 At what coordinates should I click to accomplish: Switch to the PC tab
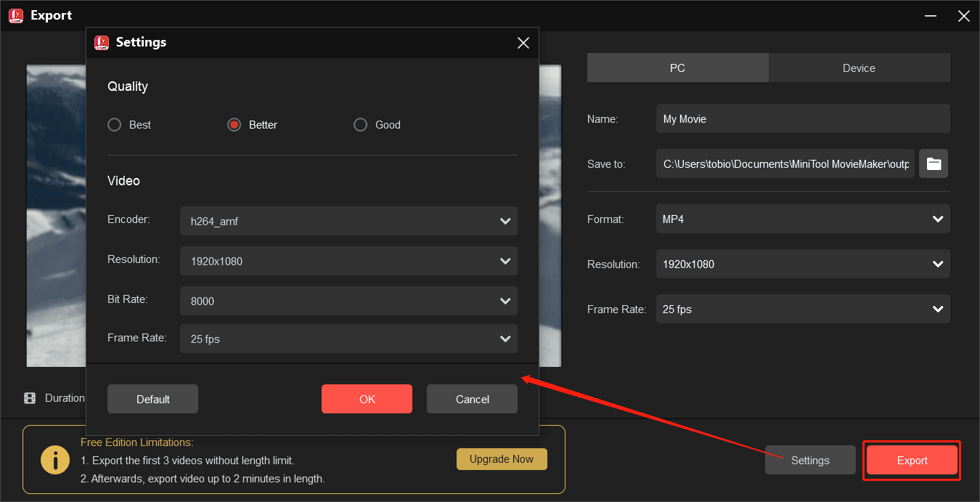point(677,68)
